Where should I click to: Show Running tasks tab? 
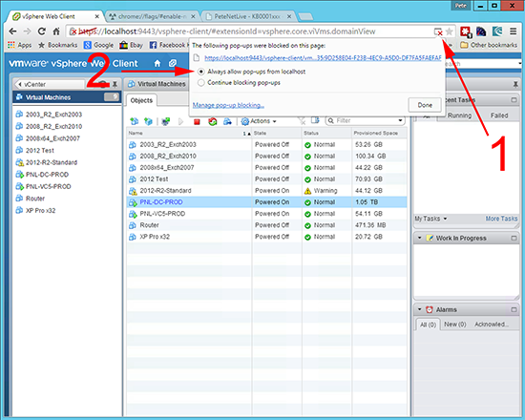coord(459,115)
